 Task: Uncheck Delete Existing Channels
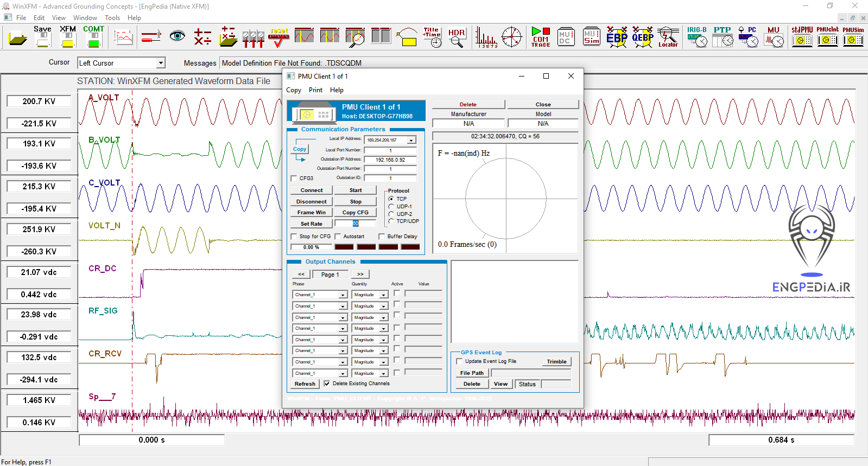pos(327,384)
